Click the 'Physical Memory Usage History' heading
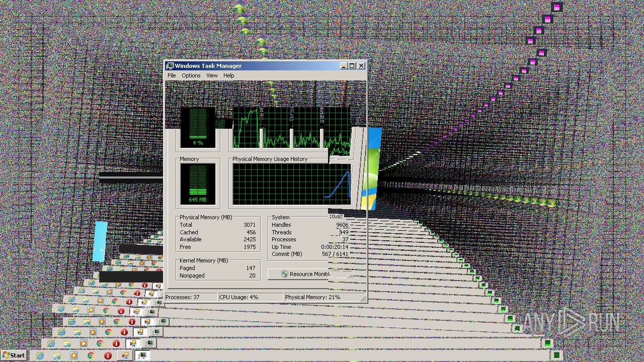Image resolution: width=644 pixels, height=362 pixels. point(270,159)
